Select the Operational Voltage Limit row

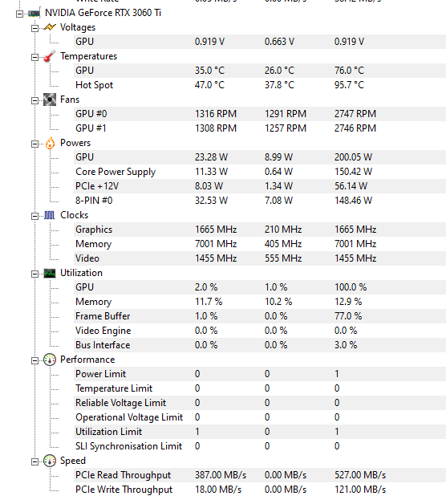pyautogui.click(x=260, y=417)
